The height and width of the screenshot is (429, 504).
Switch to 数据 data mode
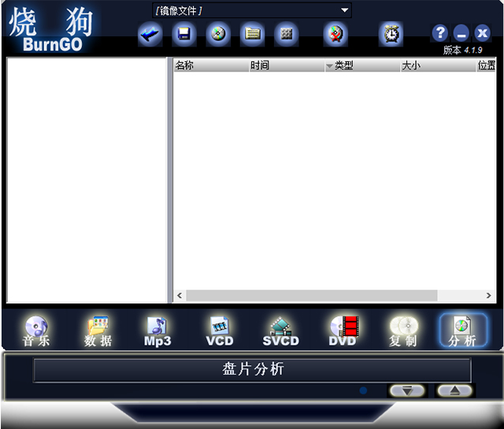point(98,331)
